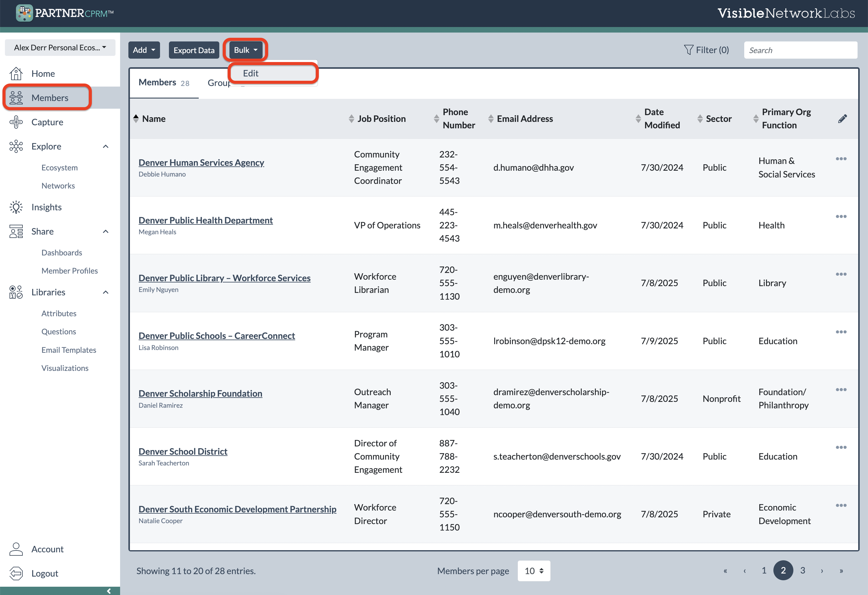Image resolution: width=868 pixels, height=595 pixels.
Task: Open the Members per page selector
Action: pos(534,571)
